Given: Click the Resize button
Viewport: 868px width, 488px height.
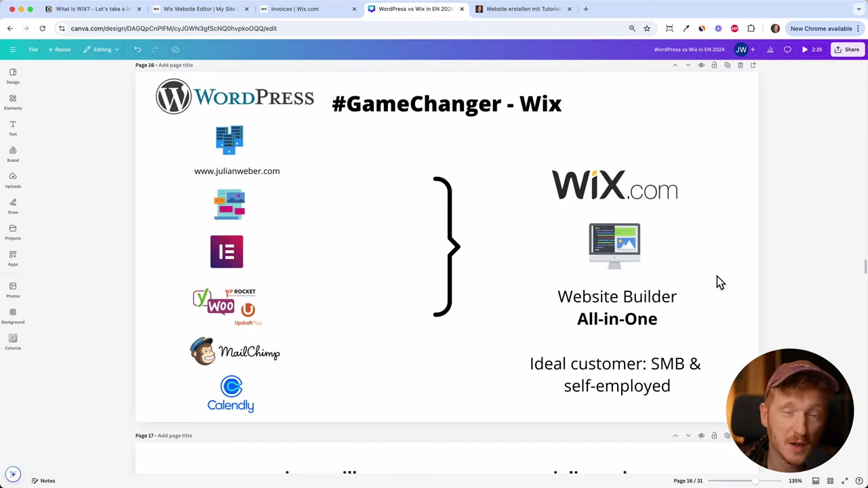Looking at the screenshot, I should (x=59, y=49).
